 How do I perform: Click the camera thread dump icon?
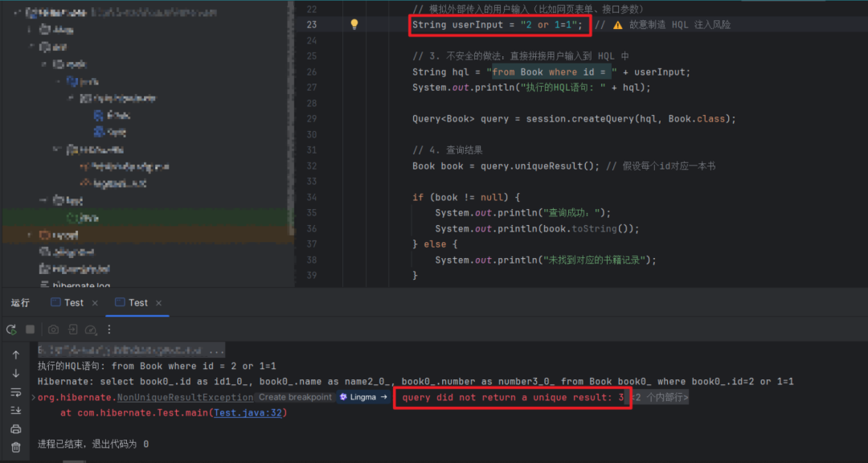(x=53, y=330)
